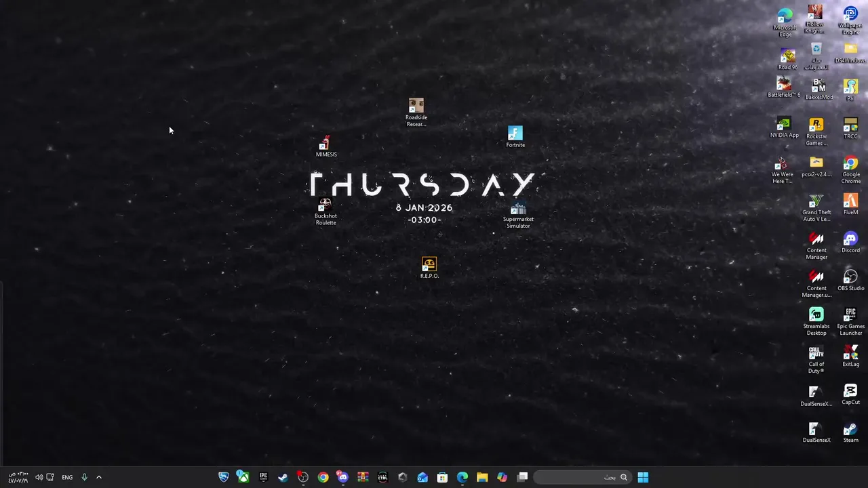The height and width of the screenshot is (488, 868).
Task: Launch the MIMESIS game shortcut
Action: (325, 146)
